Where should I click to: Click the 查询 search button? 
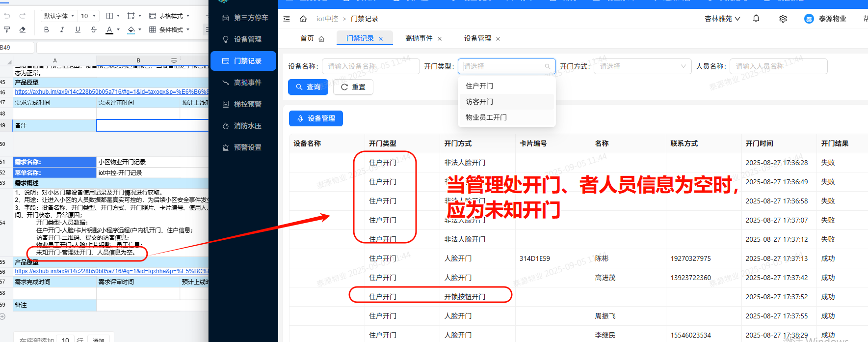click(x=308, y=87)
